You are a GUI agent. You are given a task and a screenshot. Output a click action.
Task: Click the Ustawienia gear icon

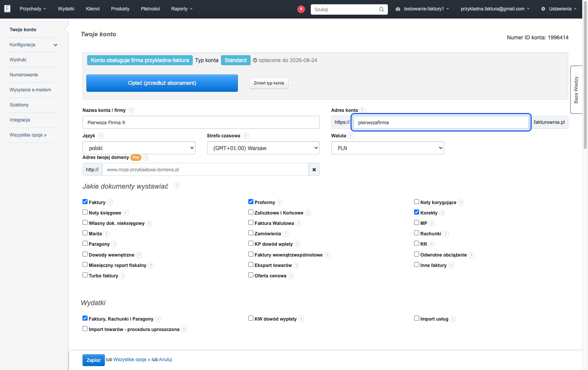point(543,9)
